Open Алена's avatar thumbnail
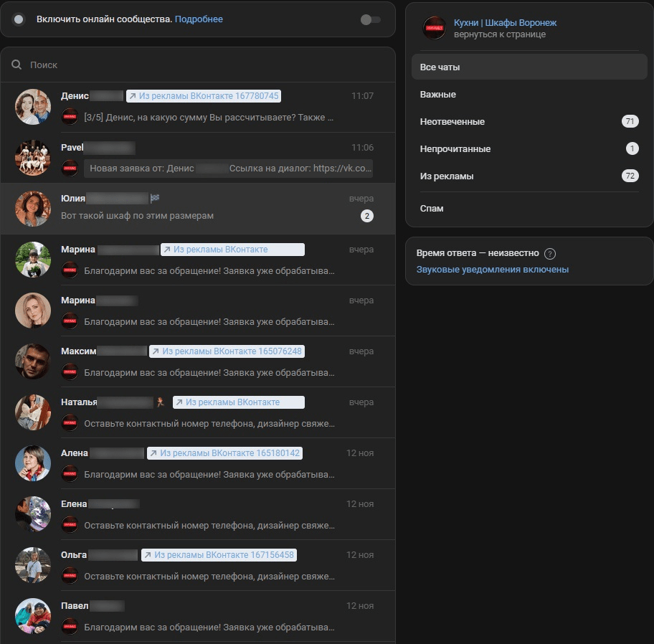Image resolution: width=654 pixels, height=644 pixels. pyautogui.click(x=33, y=463)
